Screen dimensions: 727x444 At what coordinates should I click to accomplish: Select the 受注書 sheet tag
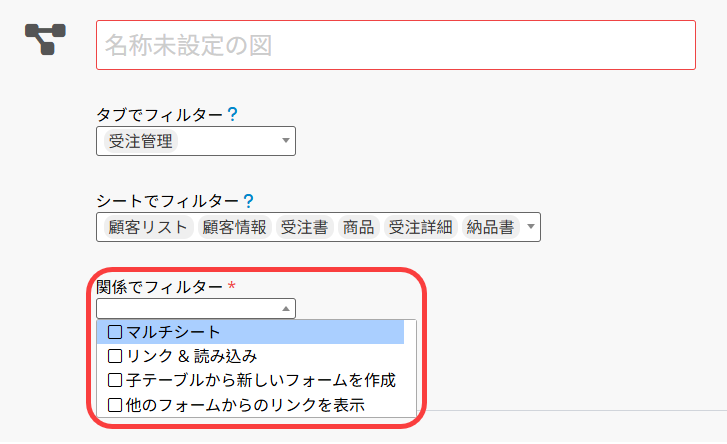pos(304,227)
